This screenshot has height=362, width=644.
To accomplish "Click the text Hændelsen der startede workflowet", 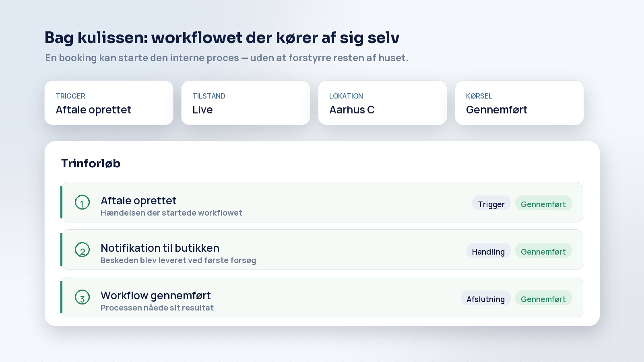I will (x=171, y=213).
